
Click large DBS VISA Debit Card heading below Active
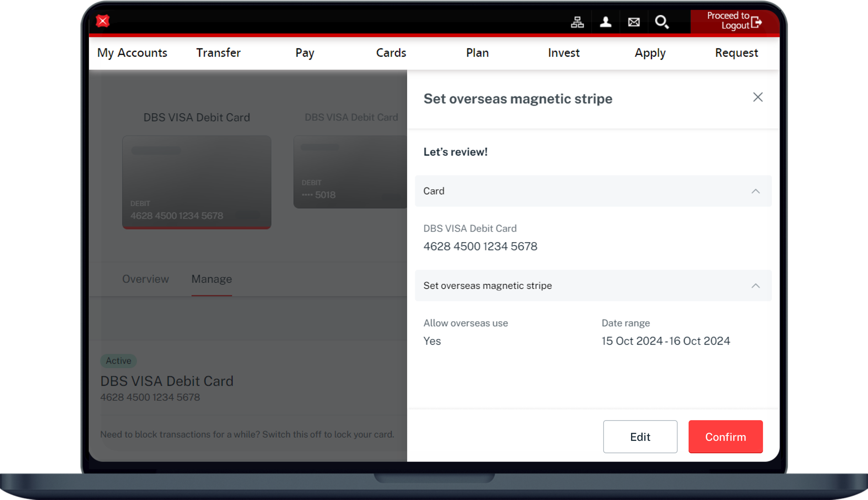point(167,381)
